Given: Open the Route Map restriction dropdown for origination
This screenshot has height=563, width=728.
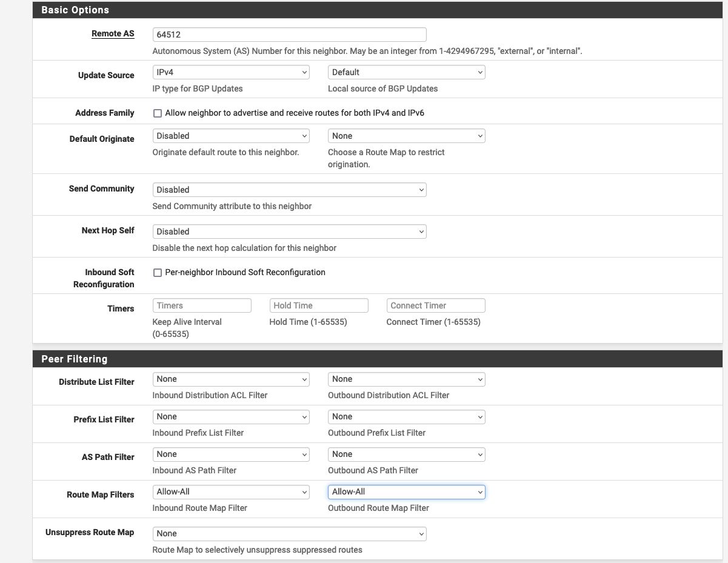Looking at the screenshot, I should coord(406,135).
